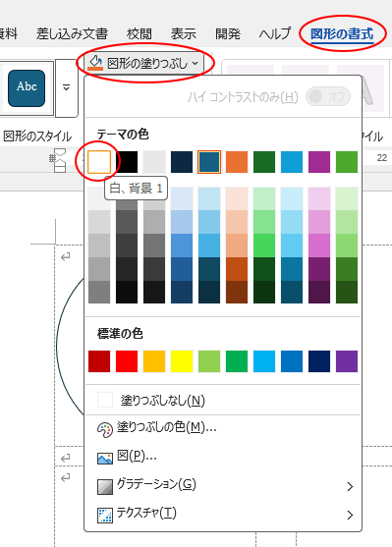Open 塗りつぶしの色 dialog entry
The image size is (392, 547).
[x=223, y=428]
